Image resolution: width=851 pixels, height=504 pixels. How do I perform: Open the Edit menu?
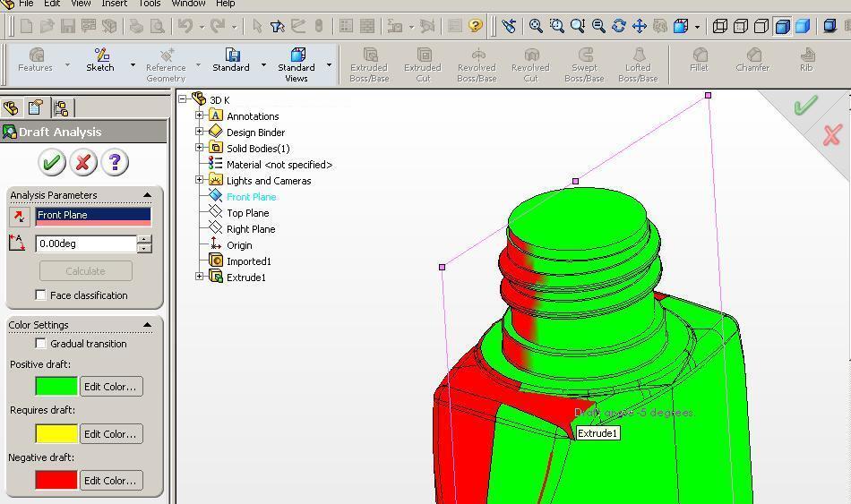(x=52, y=4)
